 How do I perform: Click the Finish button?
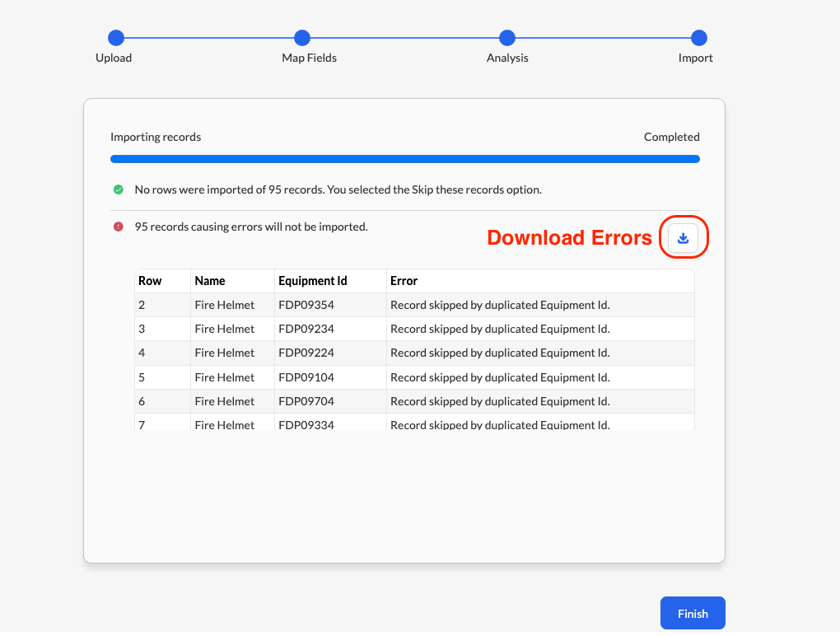point(693,613)
